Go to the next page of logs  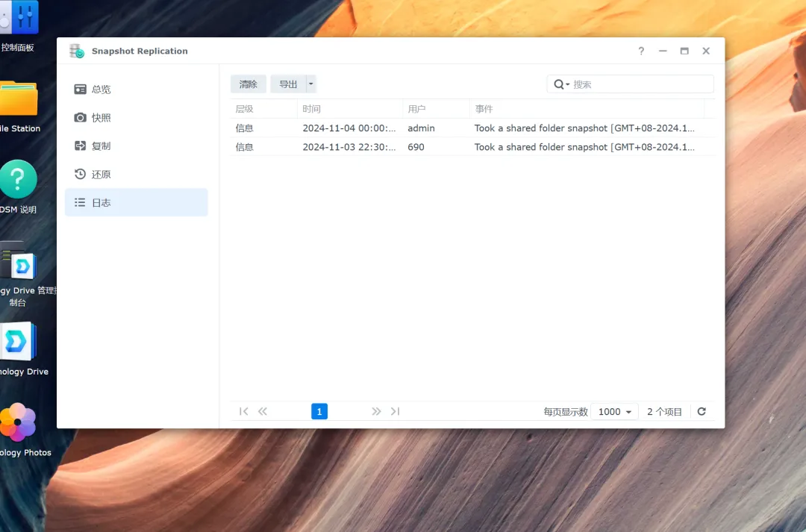[x=376, y=411]
